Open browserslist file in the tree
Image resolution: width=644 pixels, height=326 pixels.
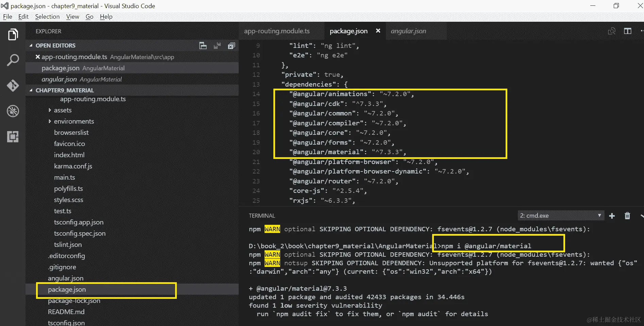(x=71, y=132)
